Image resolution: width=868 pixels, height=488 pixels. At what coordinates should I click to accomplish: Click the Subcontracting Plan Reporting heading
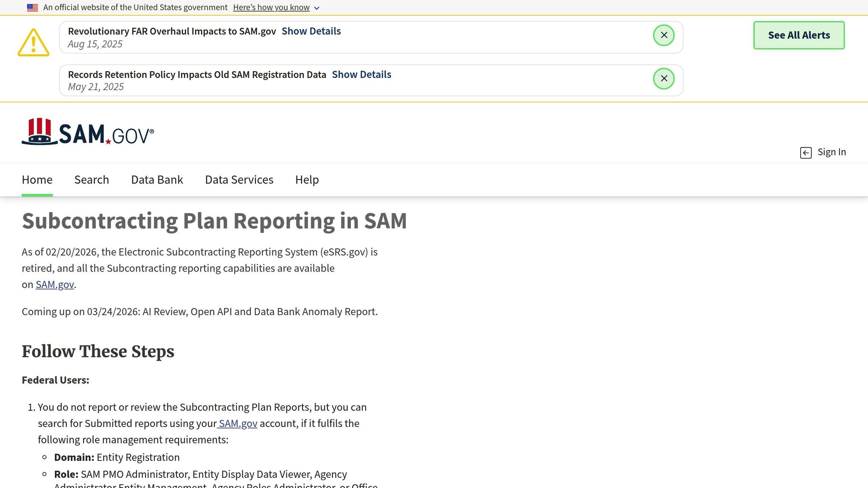pos(214,221)
